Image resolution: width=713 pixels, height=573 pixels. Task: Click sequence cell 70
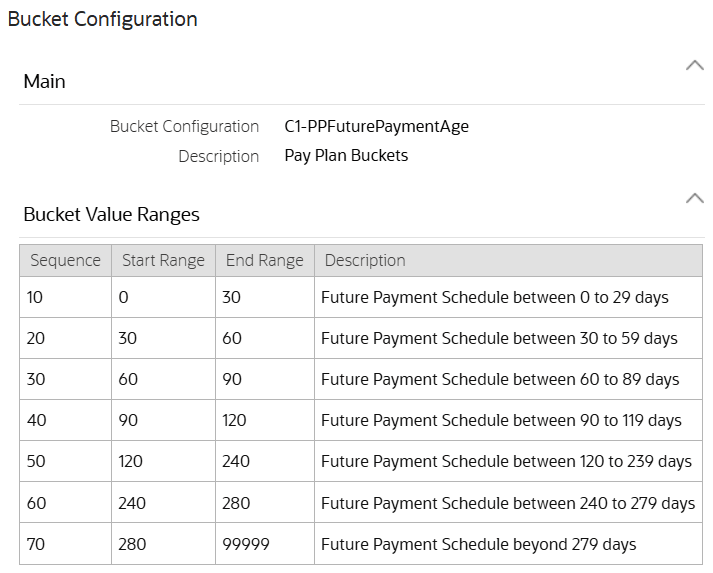point(65,544)
